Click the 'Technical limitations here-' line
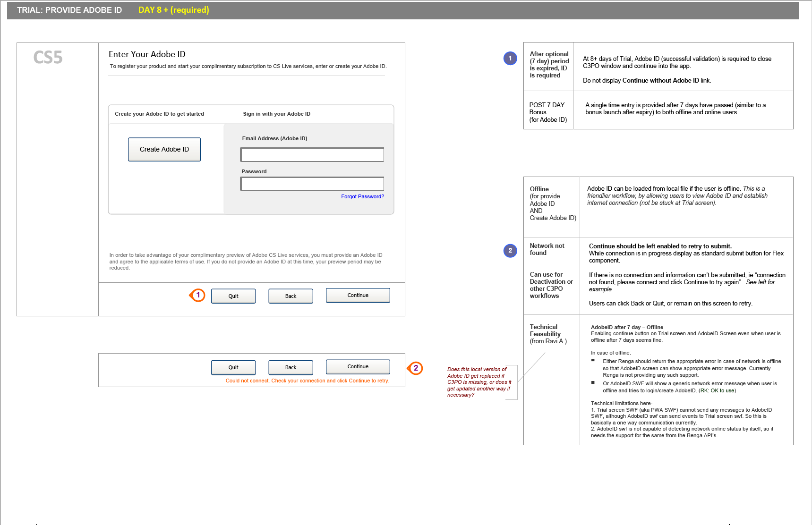The image size is (812, 525). point(621,403)
